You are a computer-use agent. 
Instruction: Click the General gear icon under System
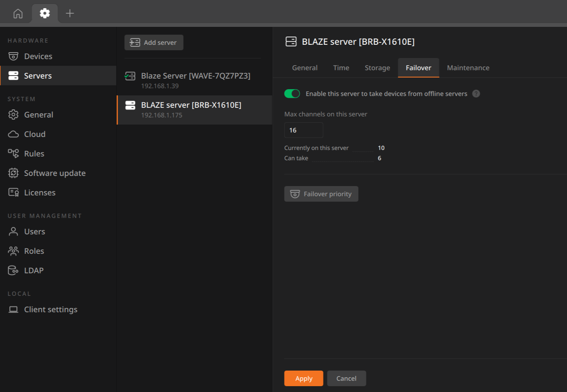13,114
